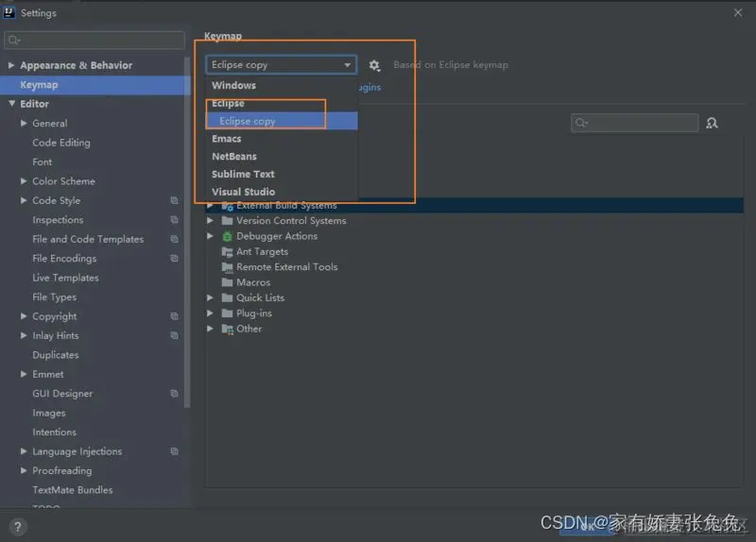This screenshot has height=542, width=756.
Task: Open File Types settings page
Action: coord(54,297)
